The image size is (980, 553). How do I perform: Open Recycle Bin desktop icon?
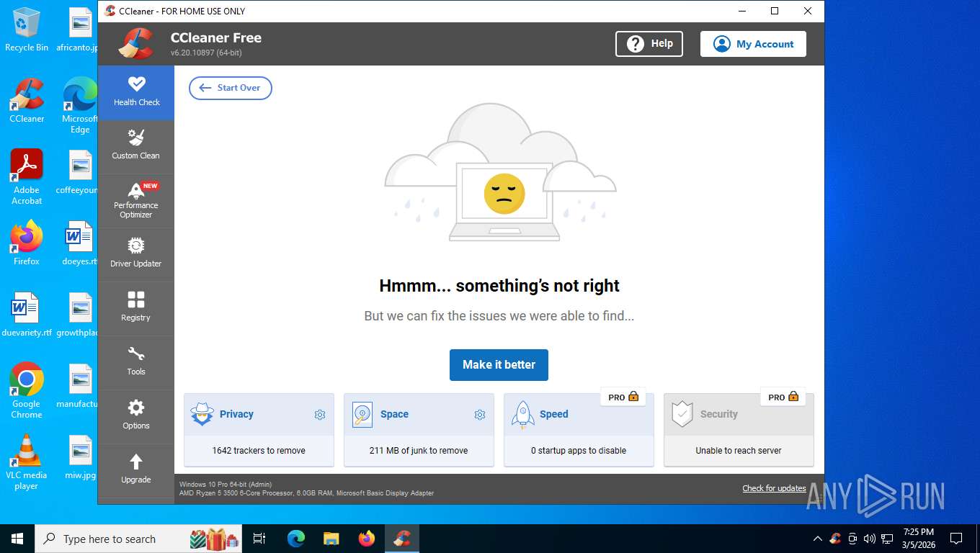[x=27, y=30]
